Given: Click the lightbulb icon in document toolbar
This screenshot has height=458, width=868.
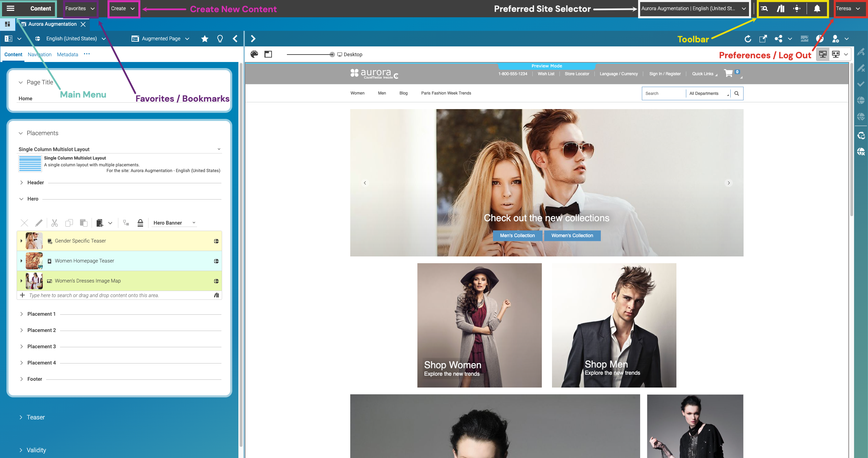Looking at the screenshot, I should coord(220,39).
